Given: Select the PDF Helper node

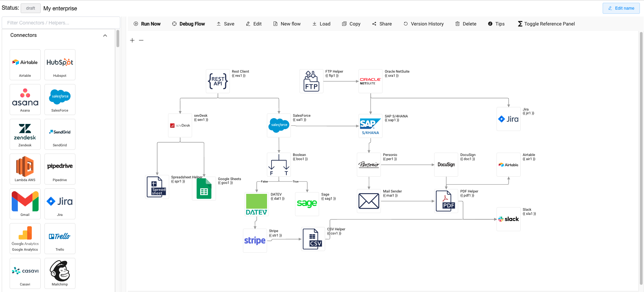Looking at the screenshot, I should 446,201.
